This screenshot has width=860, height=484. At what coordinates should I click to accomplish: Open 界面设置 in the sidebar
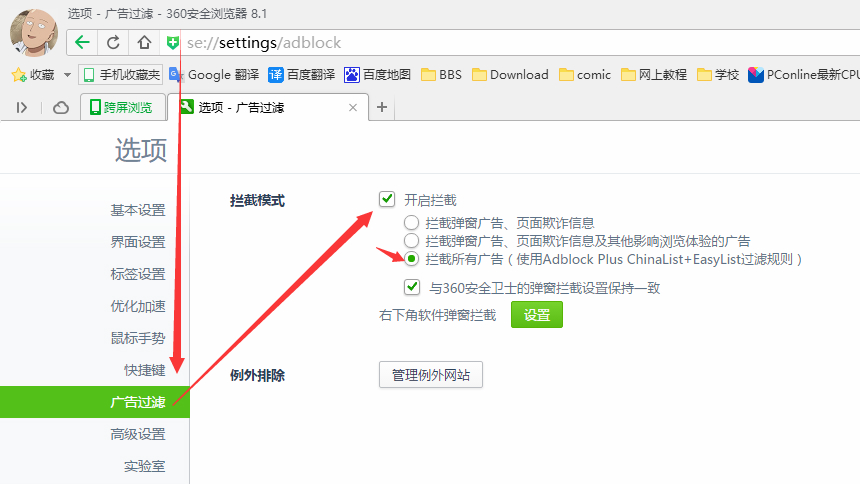pos(138,242)
